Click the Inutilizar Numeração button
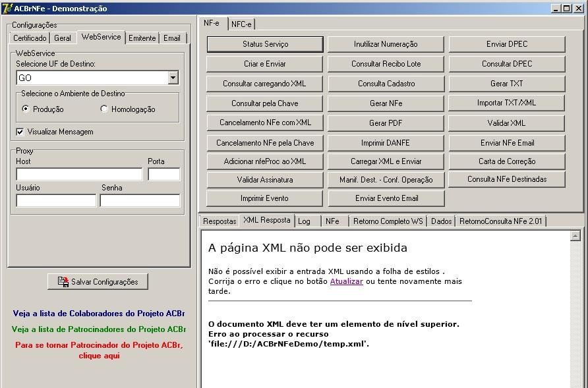 pyautogui.click(x=386, y=44)
